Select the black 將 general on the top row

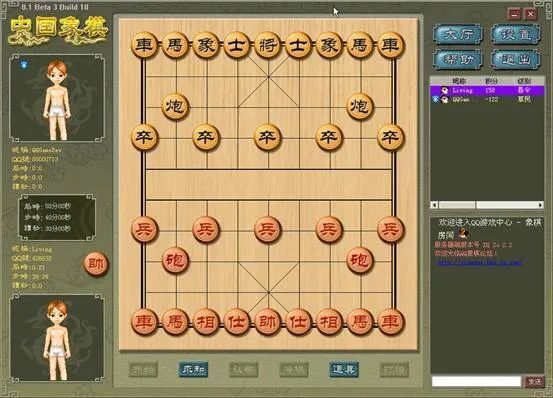pos(267,45)
